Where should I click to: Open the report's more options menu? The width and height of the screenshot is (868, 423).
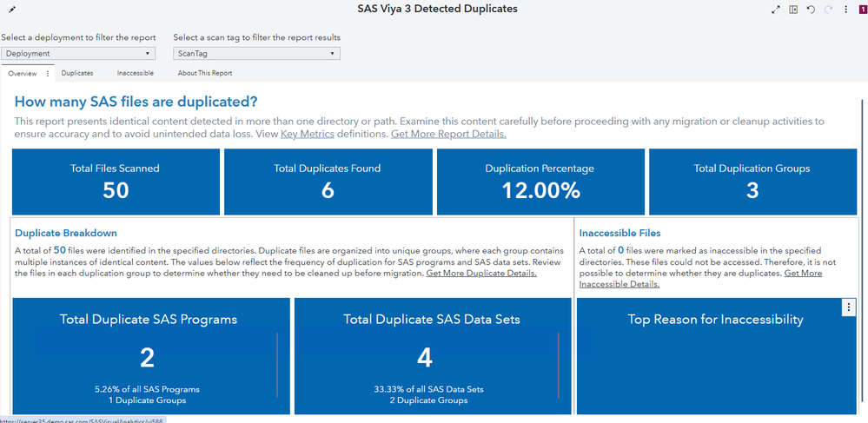(846, 10)
